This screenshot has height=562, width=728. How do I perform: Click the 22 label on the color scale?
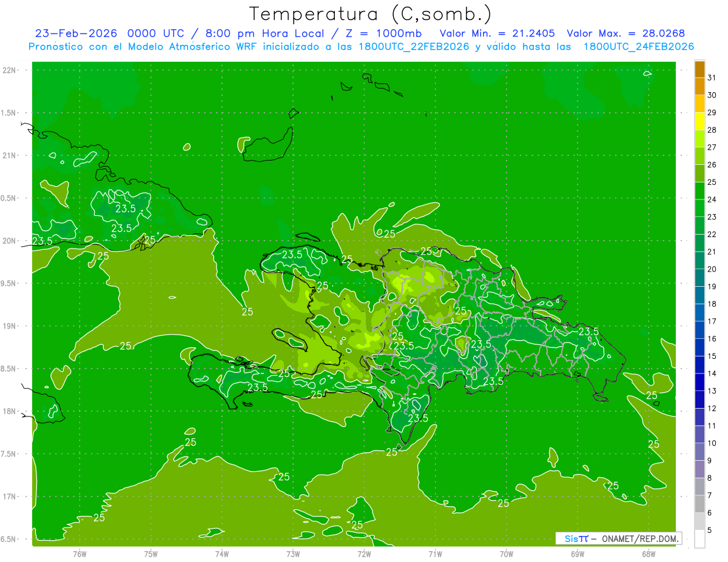712,234
